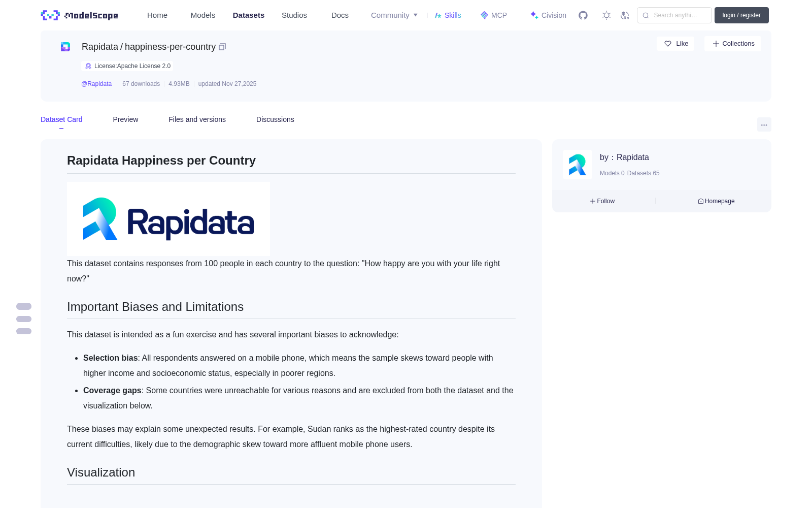The image size is (812, 508).
Task: Click the "Important Biases and Limitations" heading
Action: coord(155,307)
